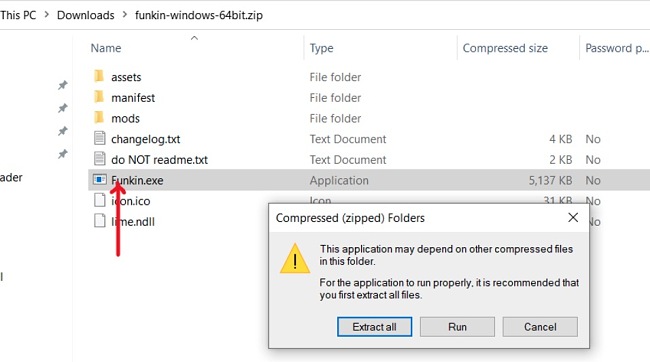Close the Compressed (zipped) Folders dialog
This screenshot has width=650, height=362.
[x=573, y=217]
